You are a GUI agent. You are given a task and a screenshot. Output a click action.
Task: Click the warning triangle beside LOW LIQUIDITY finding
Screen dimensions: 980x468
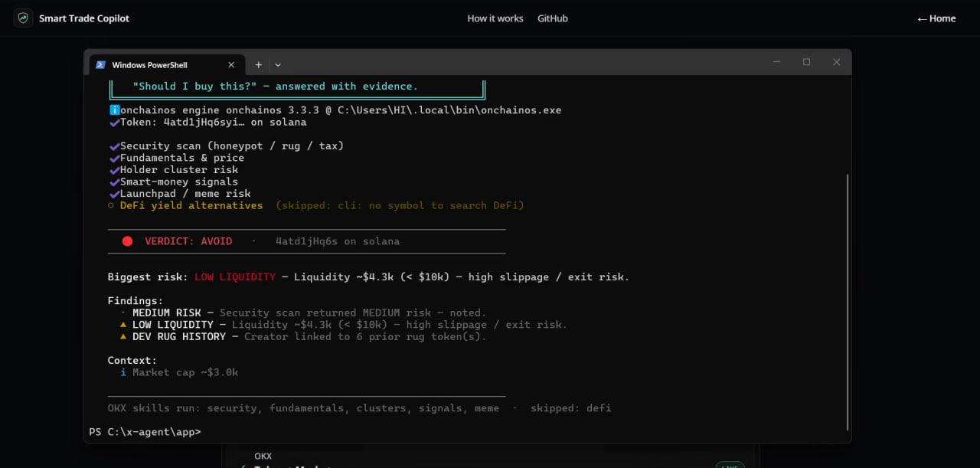click(123, 325)
